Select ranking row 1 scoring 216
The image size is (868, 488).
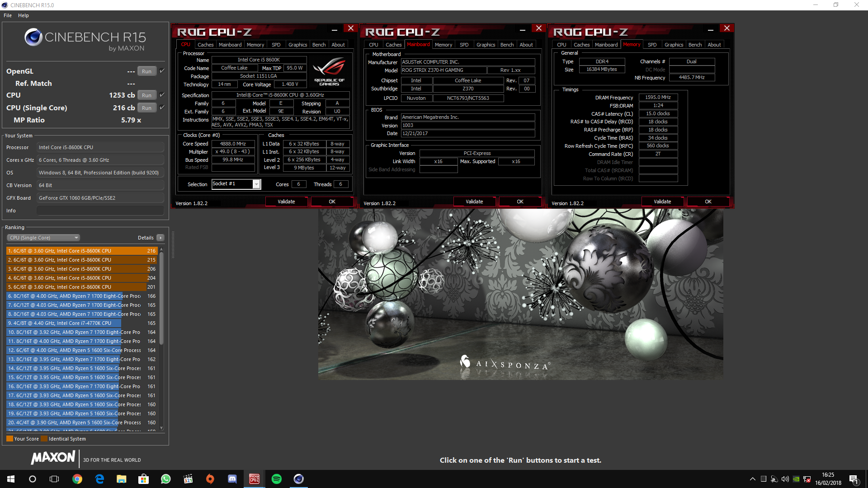pyautogui.click(x=82, y=251)
